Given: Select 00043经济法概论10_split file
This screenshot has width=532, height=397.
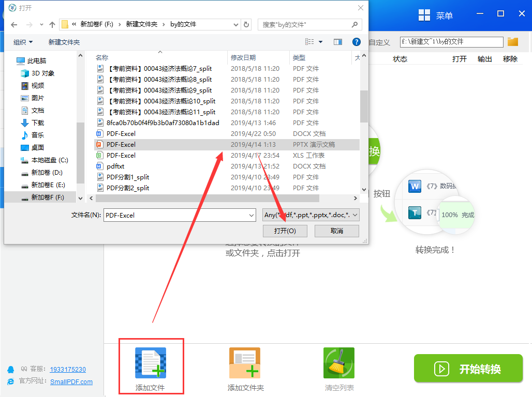Looking at the screenshot, I should click(226, 101).
